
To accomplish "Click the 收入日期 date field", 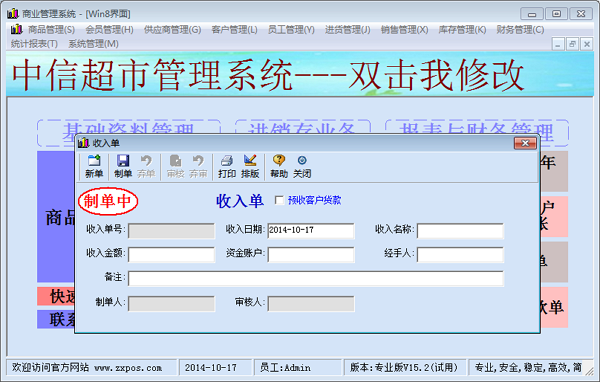I will tap(311, 231).
